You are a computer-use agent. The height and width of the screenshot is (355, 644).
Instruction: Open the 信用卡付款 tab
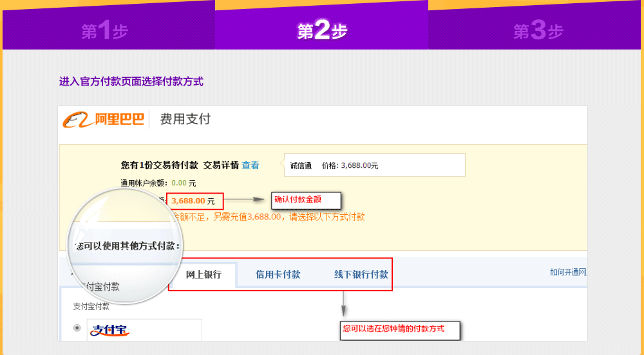coord(278,275)
